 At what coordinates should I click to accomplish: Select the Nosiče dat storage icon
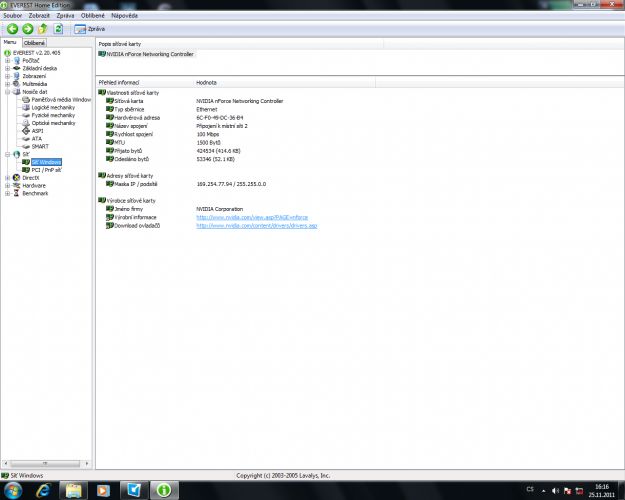17,92
